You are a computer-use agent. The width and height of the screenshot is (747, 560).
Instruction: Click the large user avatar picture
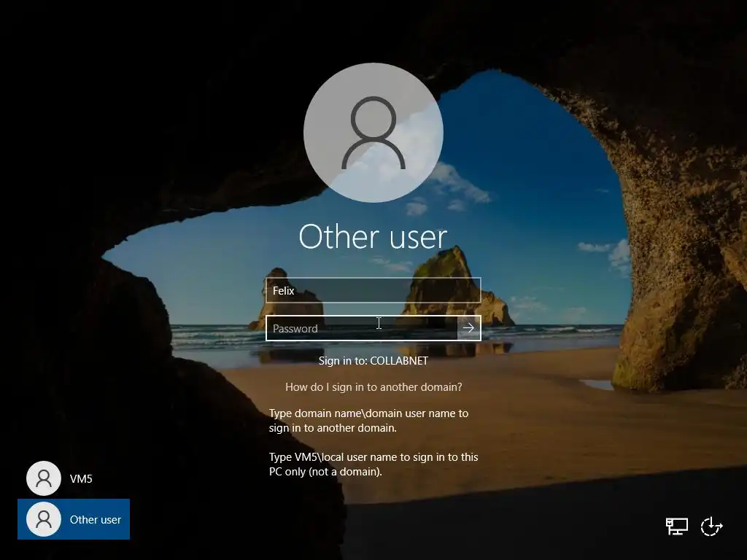pyautogui.click(x=373, y=133)
